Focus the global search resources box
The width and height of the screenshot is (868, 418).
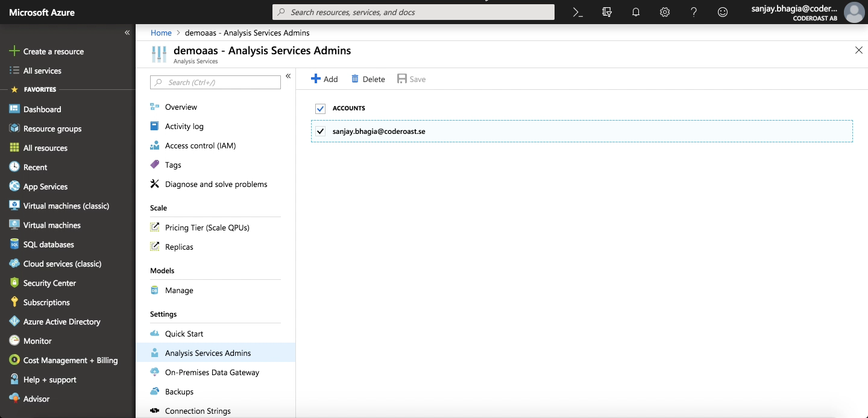pyautogui.click(x=413, y=12)
